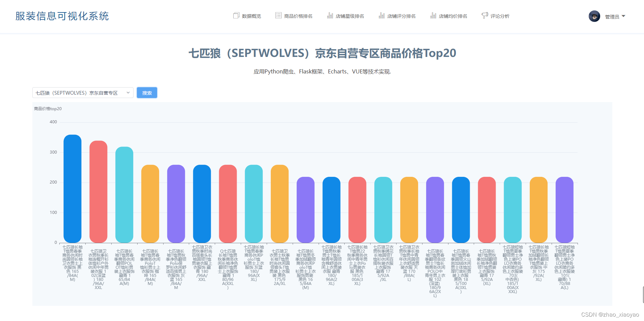
Task: Click the second bar, red, 连帽开衫卫衣
Action: [98, 192]
